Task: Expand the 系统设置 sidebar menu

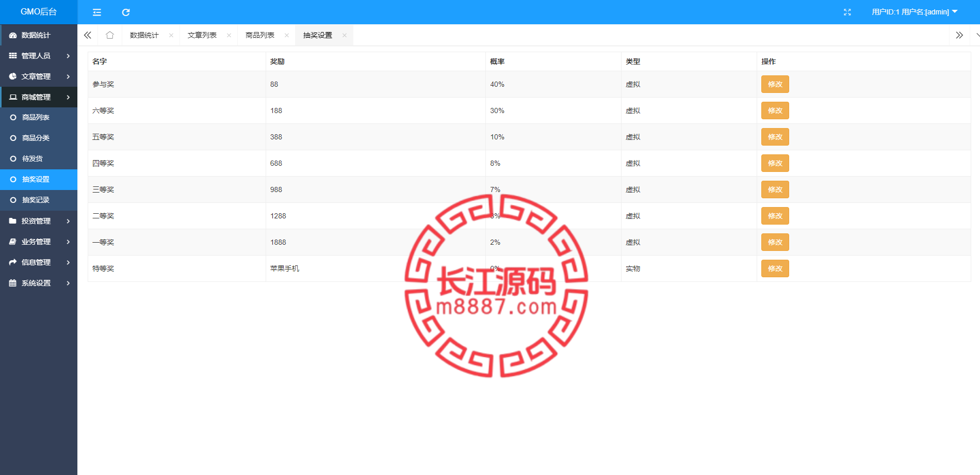Action: (39, 283)
